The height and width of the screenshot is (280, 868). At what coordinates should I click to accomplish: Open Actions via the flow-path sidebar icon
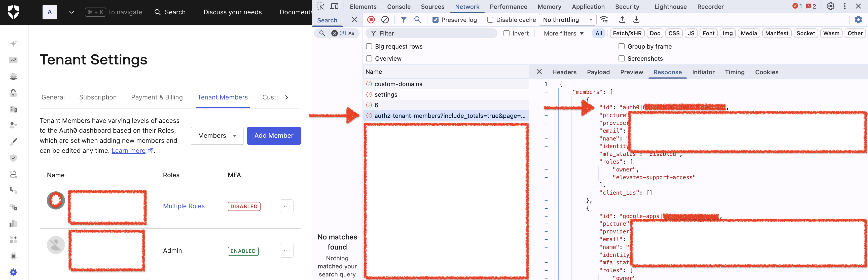point(14,174)
